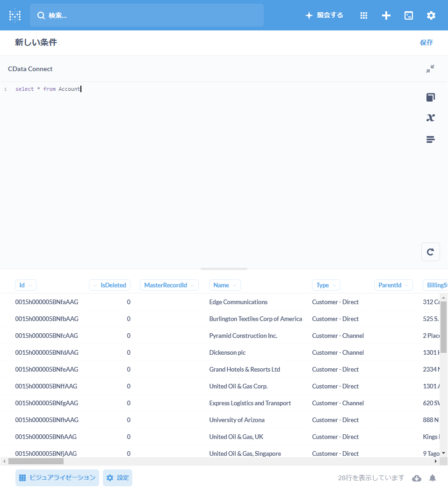The width and height of the screenshot is (448, 490).
Task: Open the variables x icon
Action: pyautogui.click(x=431, y=118)
